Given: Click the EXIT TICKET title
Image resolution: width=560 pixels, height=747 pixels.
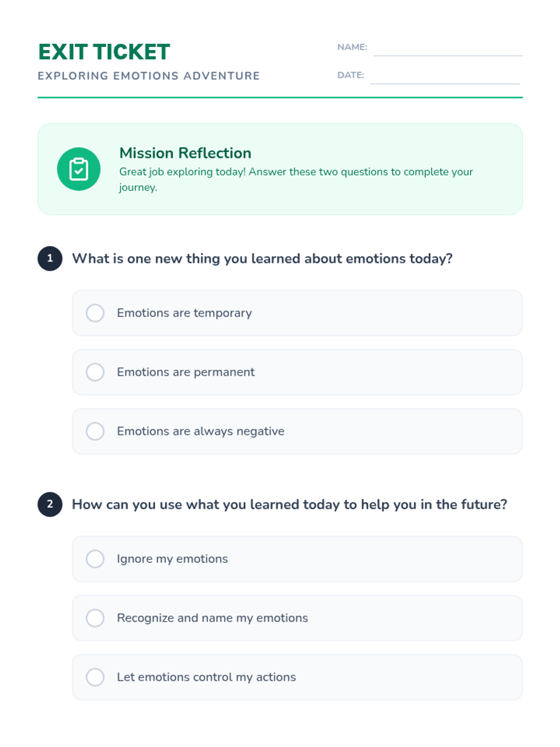Looking at the screenshot, I should (x=104, y=52).
